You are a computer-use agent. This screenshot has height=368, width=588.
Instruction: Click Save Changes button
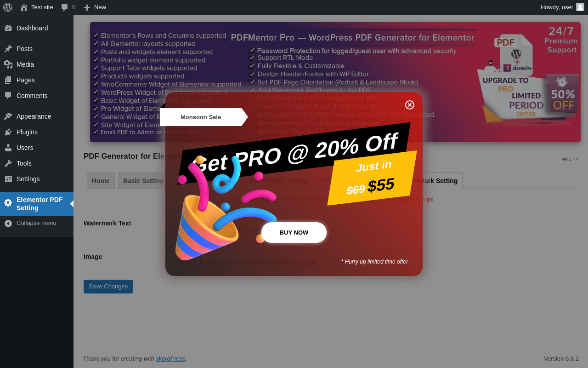pos(108,287)
